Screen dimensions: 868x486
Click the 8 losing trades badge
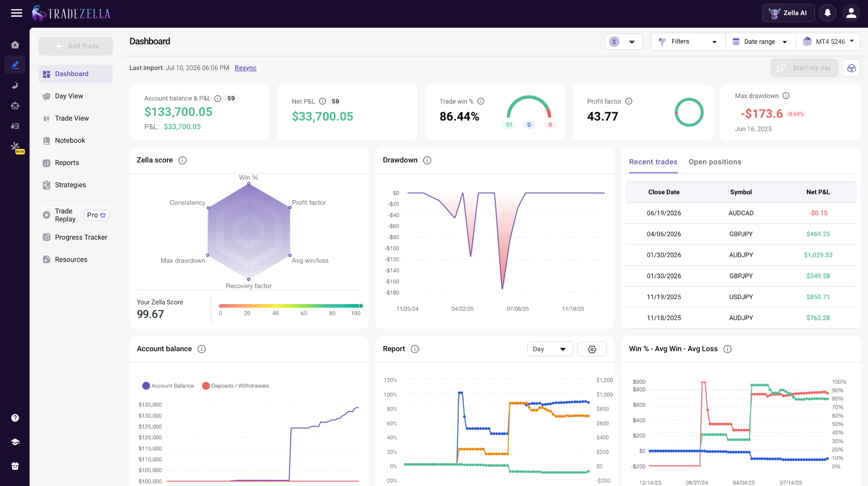(550, 125)
